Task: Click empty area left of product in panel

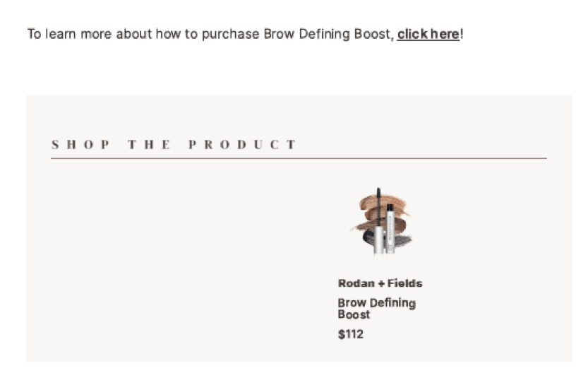Action: (x=176, y=261)
